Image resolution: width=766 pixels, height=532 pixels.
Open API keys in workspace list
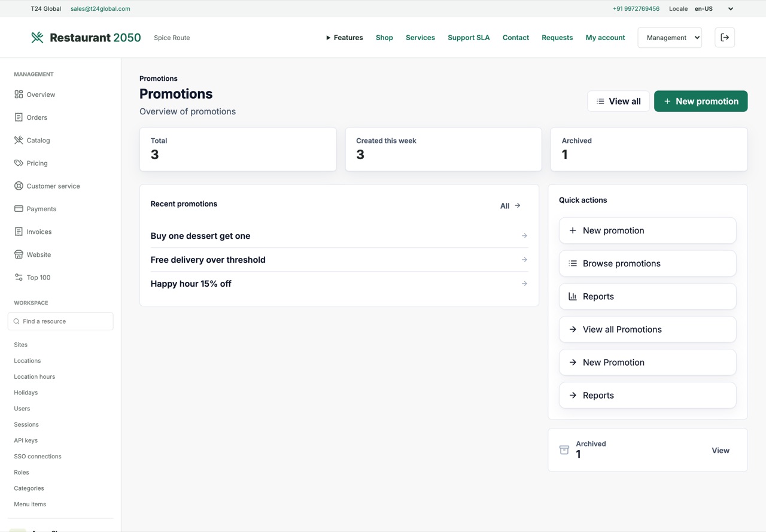[26, 440]
